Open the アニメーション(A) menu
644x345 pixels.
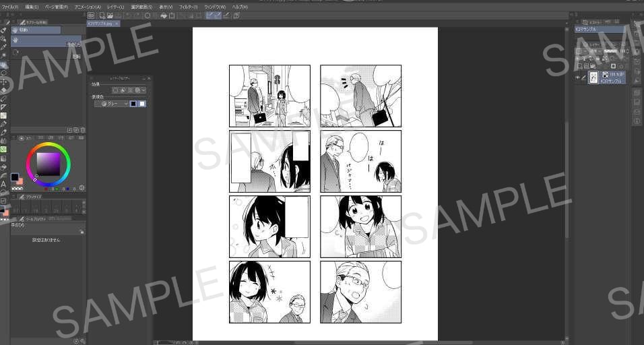coord(88,7)
